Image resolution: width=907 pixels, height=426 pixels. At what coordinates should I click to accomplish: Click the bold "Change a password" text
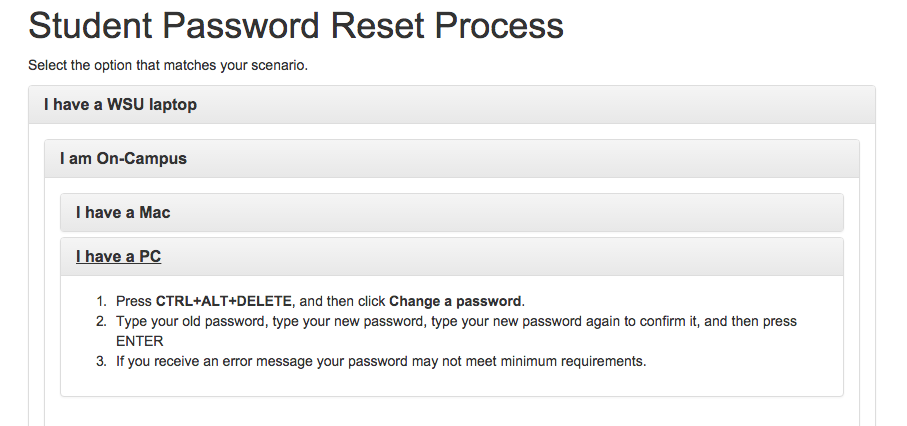coord(455,301)
